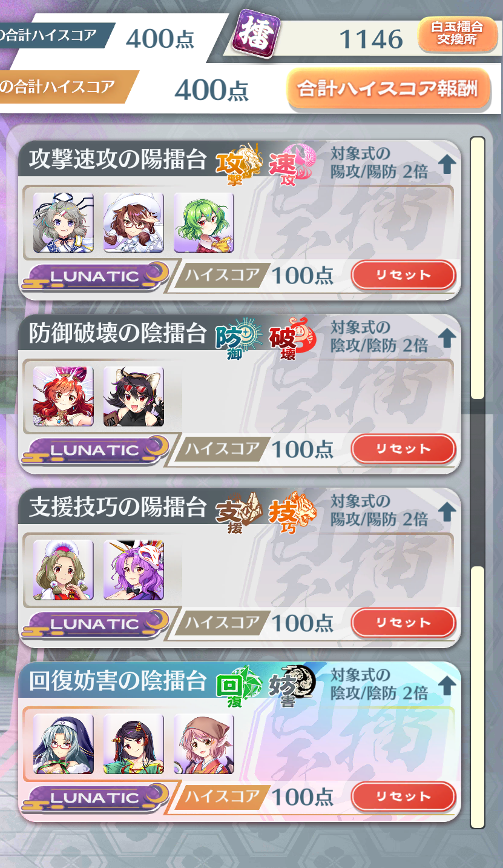
Task: Open 合計ハイスコア報酬 rewards
Action: (x=388, y=90)
